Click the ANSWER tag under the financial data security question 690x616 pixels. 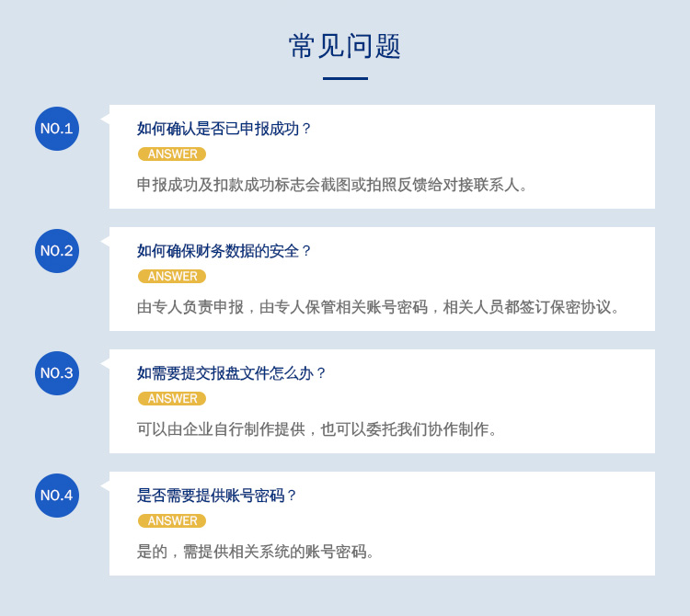[172, 276]
